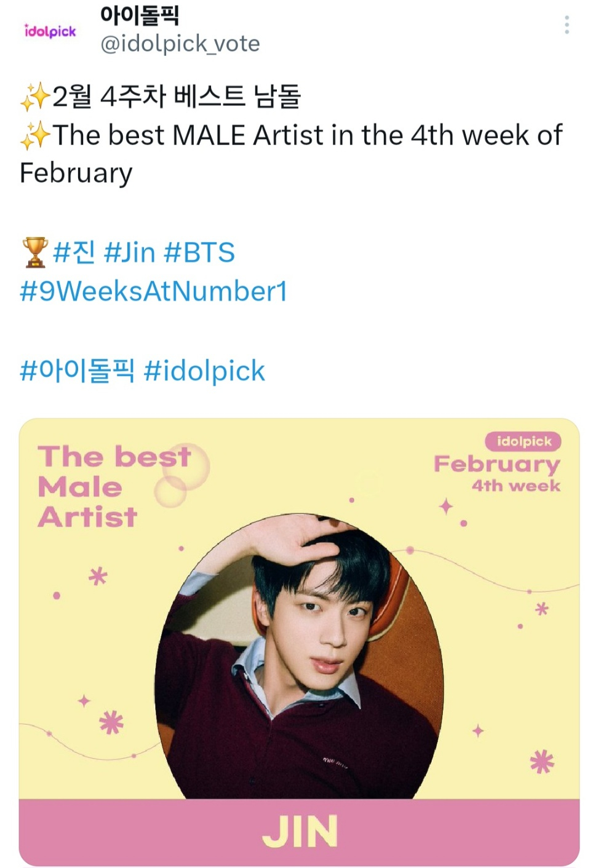Click the "February" title in the image

(497, 464)
